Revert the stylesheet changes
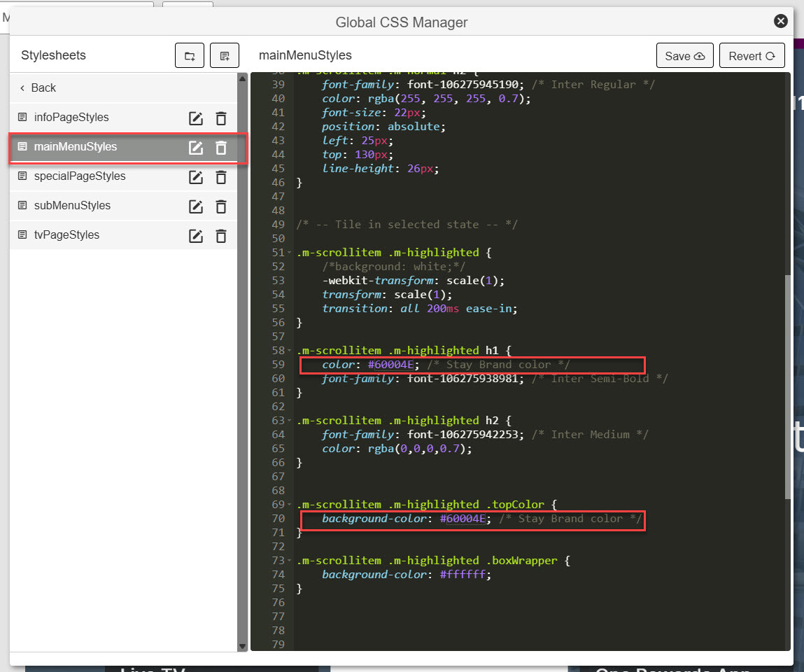This screenshot has width=804, height=672. coord(752,56)
